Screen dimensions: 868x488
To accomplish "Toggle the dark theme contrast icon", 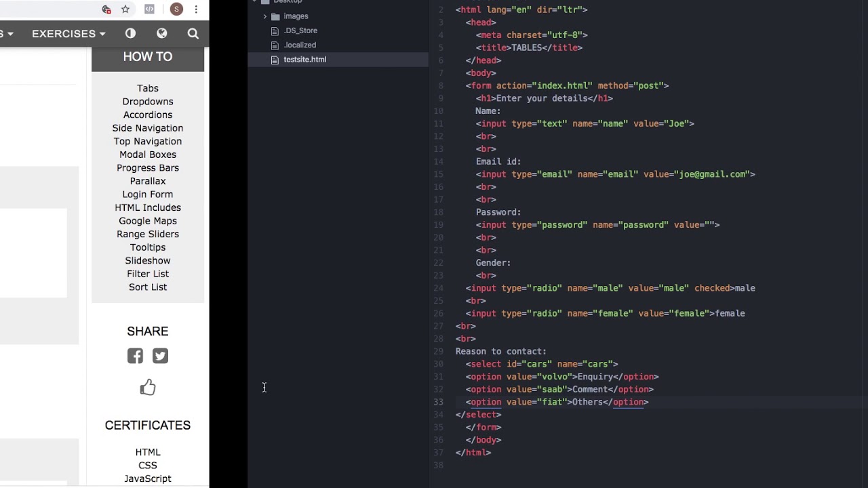I will click(x=131, y=33).
